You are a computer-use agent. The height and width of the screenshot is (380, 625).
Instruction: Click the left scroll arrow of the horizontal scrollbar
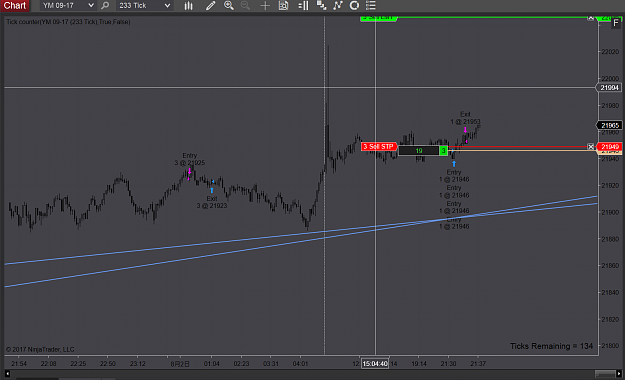pyautogui.click(x=7, y=374)
